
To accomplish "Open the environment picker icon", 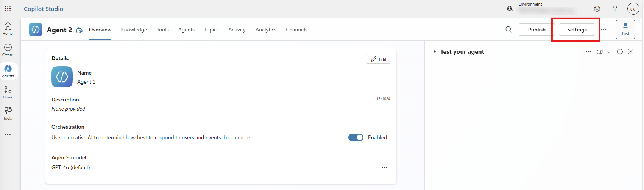I will [x=510, y=9].
